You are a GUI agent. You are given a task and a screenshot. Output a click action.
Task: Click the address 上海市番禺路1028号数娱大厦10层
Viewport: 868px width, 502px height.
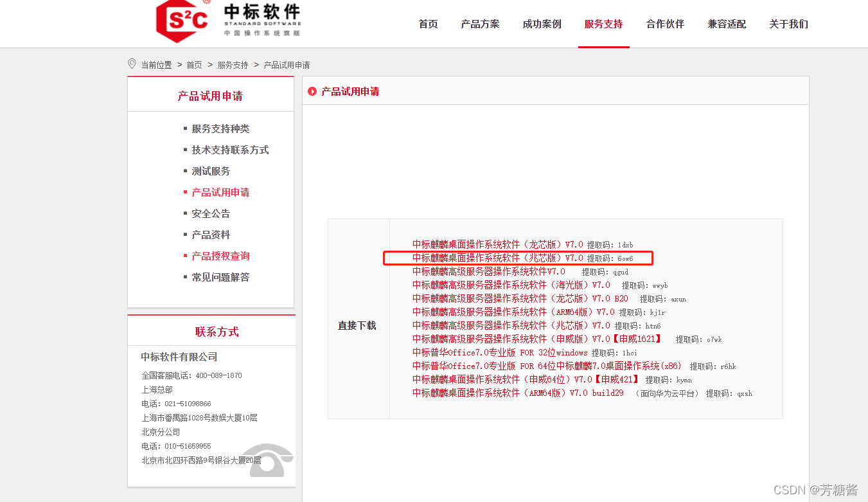pos(199,418)
